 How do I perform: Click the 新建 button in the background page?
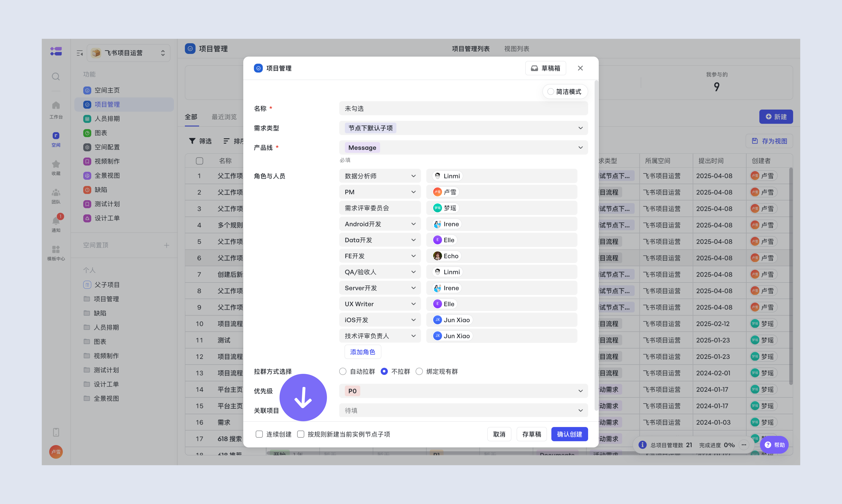coord(776,117)
